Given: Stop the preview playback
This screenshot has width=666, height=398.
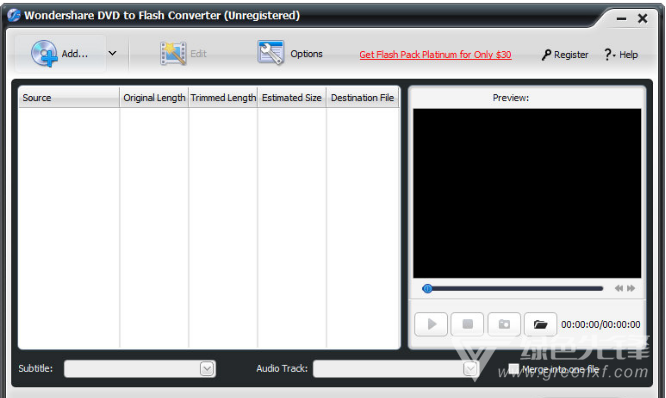Looking at the screenshot, I should [467, 325].
